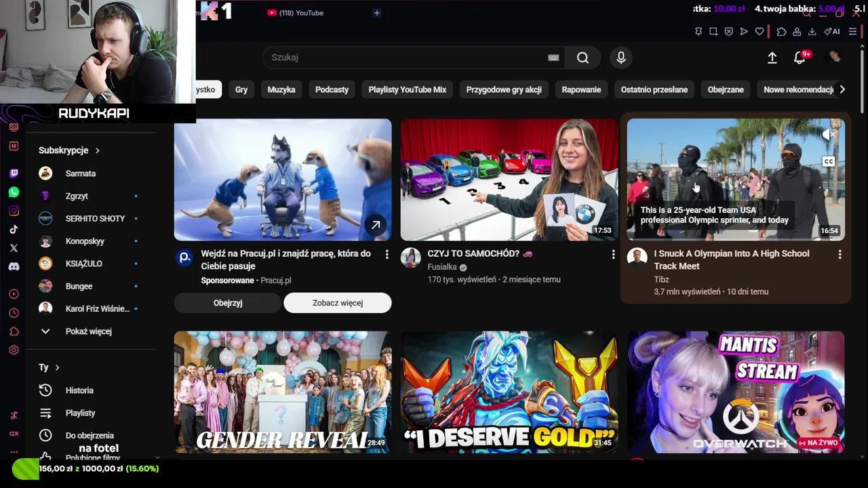Take a snapshot with the toolbar capture icon
Image resolution: width=868 pixels, height=488 pixels.
click(713, 31)
